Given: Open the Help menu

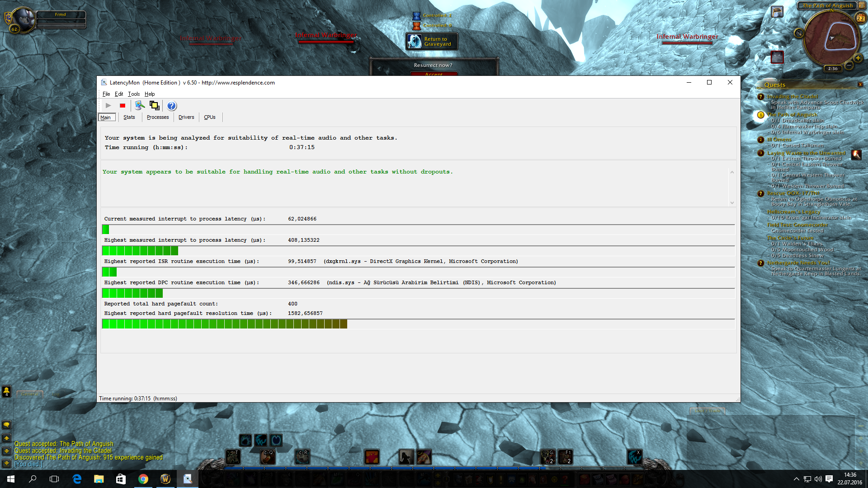Looking at the screenshot, I should tap(150, 94).
